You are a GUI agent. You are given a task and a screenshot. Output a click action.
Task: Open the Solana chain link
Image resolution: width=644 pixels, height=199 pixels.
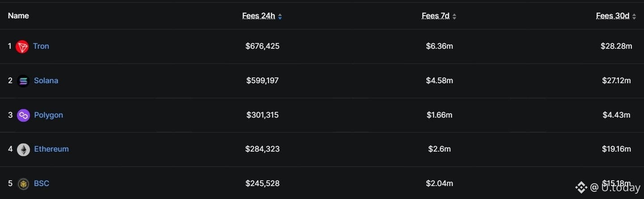46,80
